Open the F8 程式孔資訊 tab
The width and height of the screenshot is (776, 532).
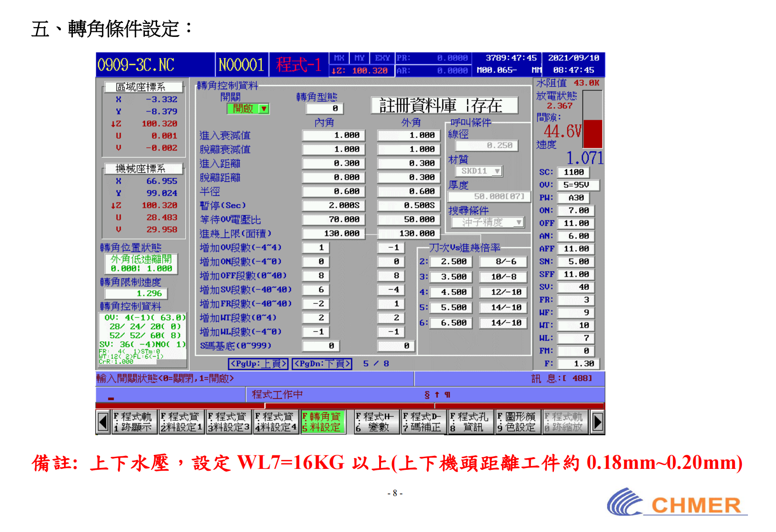point(471,422)
